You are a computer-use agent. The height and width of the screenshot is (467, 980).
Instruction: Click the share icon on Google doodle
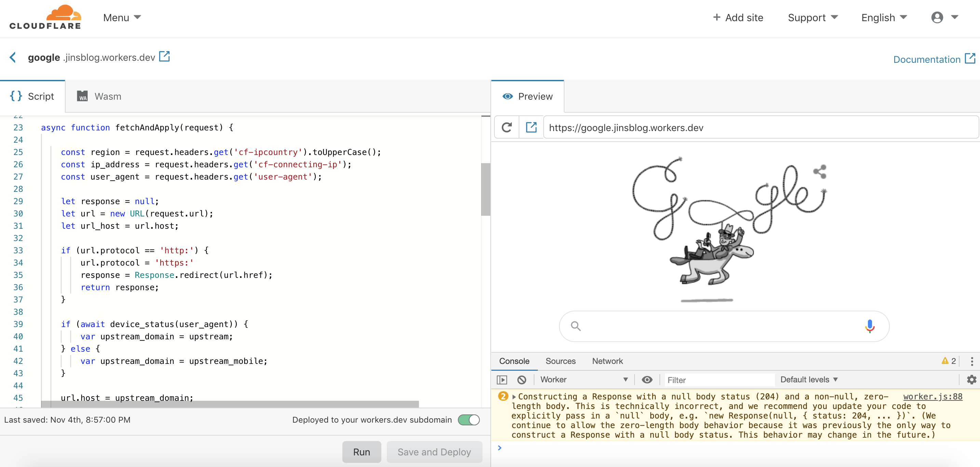point(820,172)
